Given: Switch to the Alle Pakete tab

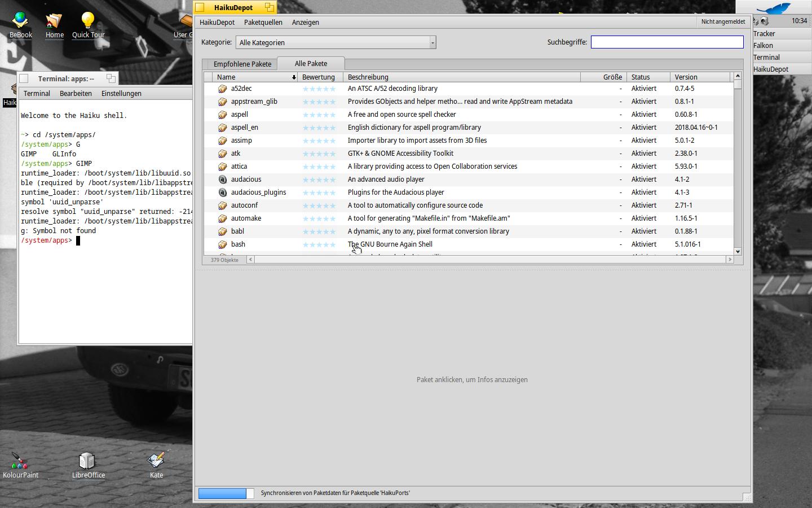Looking at the screenshot, I should pos(311,63).
